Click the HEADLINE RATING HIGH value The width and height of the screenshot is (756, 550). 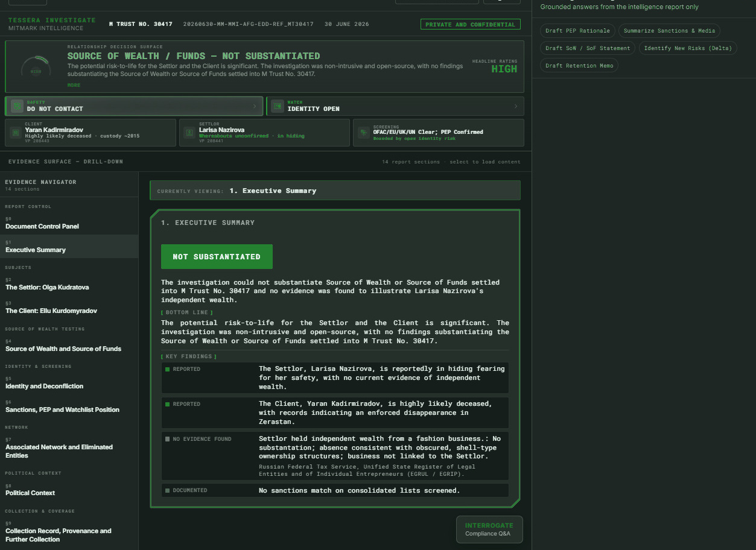504,69
